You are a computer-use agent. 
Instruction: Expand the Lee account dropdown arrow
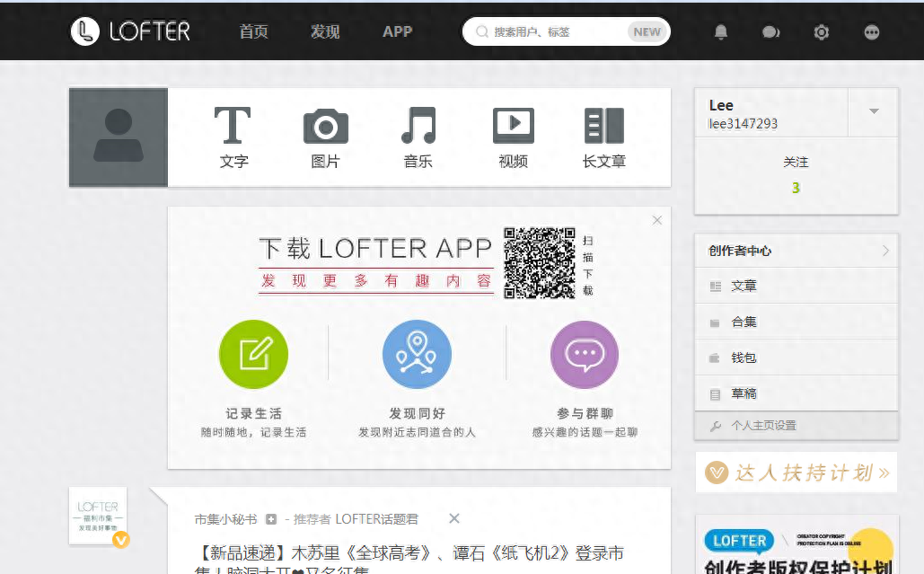click(x=873, y=111)
